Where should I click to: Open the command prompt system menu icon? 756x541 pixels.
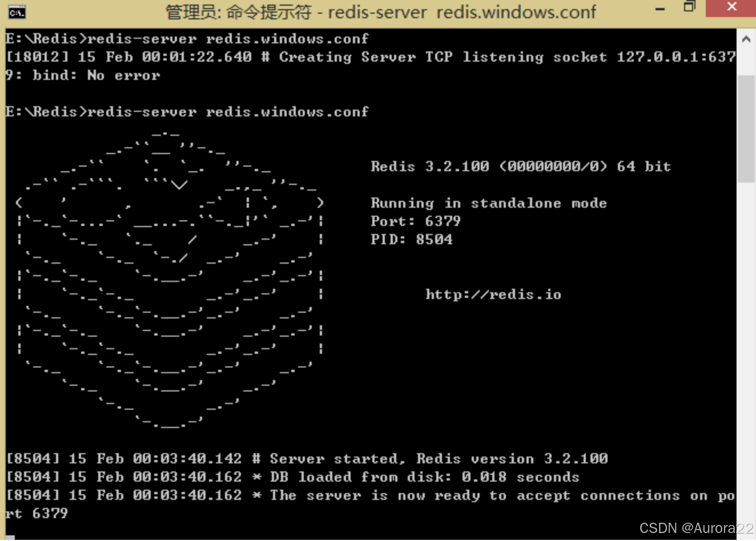click(17, 12)
